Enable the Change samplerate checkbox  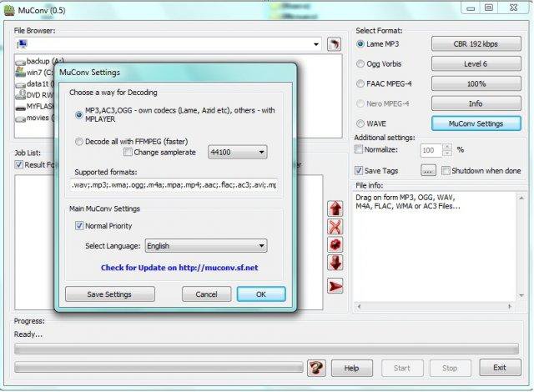(128, 152)
